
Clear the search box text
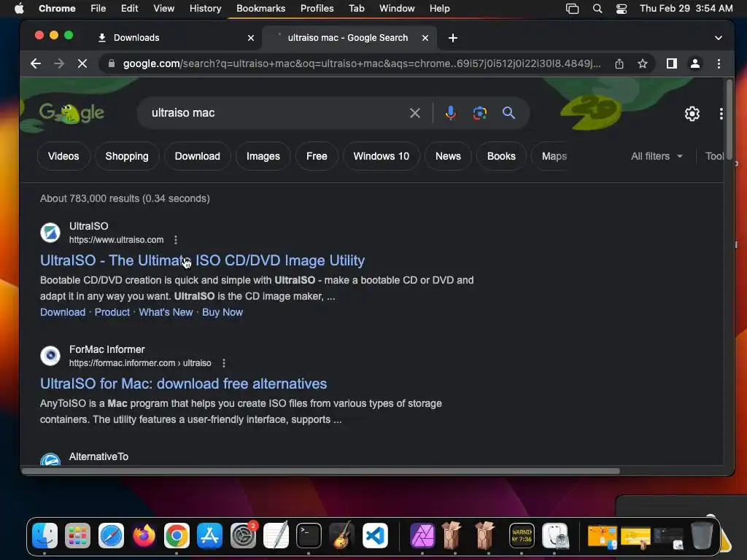(x=415, y=113)
